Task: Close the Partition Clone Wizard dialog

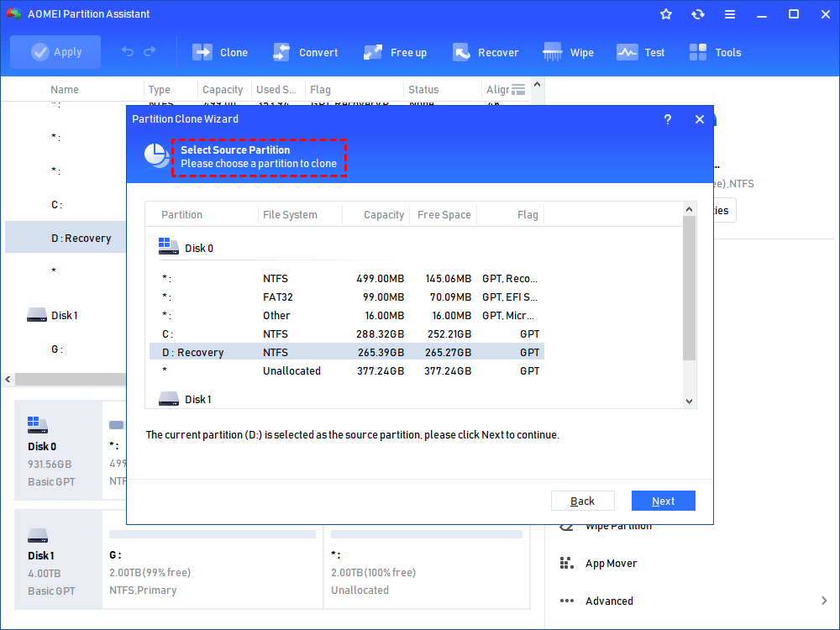Action: [x=699, y=119]
